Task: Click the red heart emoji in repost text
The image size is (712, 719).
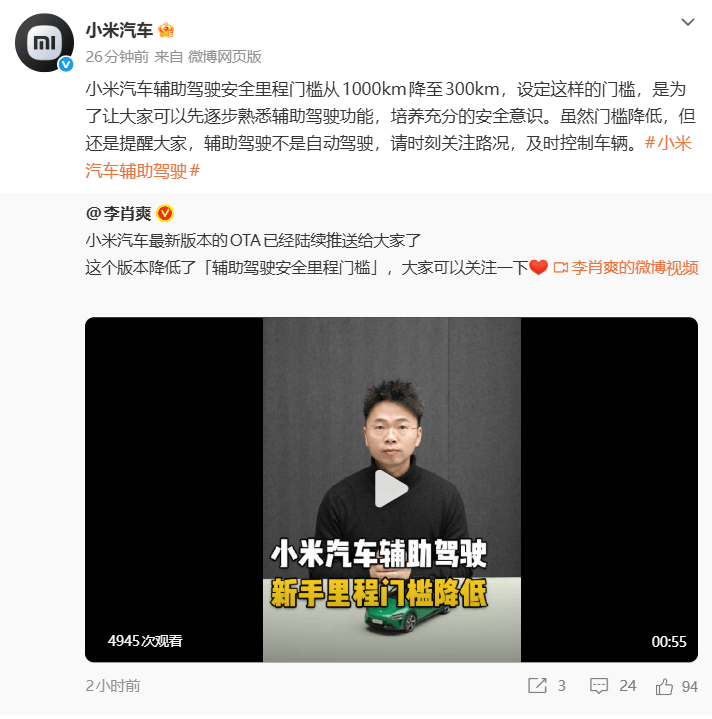Action: click(x=538, y=268)
